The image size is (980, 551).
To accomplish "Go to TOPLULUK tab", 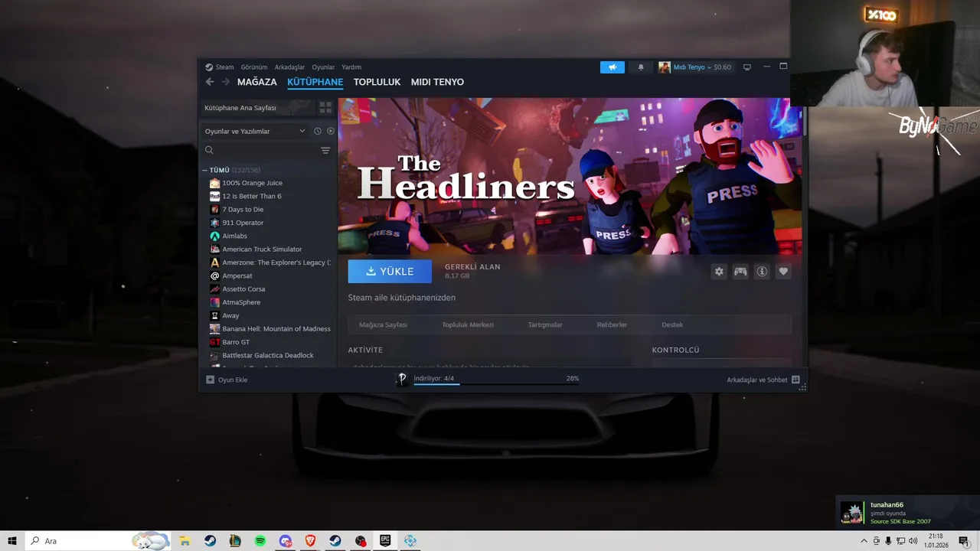I will (377, 82).
